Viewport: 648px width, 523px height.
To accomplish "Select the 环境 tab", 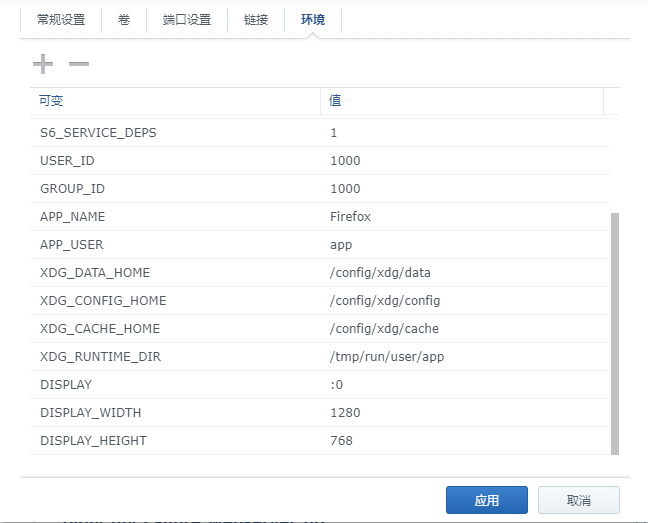I will pyautogui.click(x=313, y=20).
